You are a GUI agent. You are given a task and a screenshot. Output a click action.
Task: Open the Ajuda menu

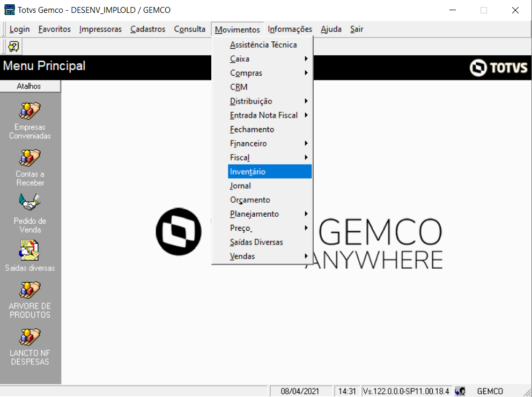tap(331, 29)
